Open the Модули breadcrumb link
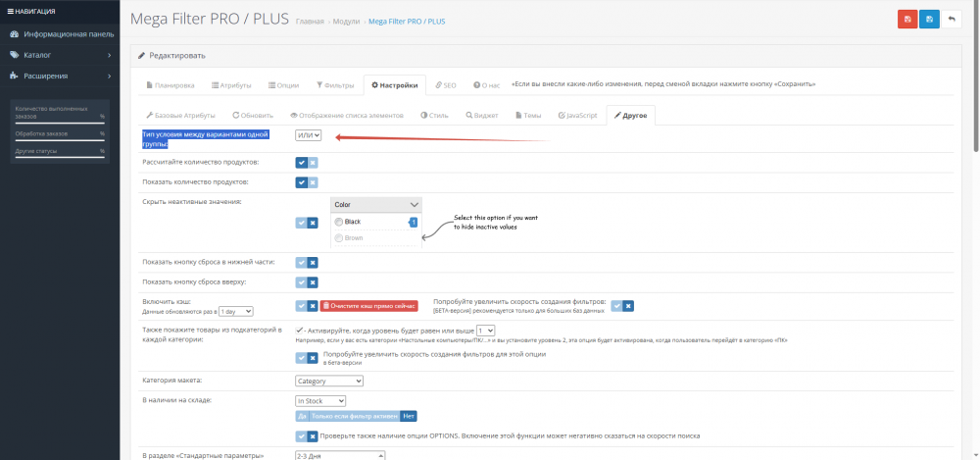Screen dimensions: 980x460 pyautogui.click(x=346, y=22)
